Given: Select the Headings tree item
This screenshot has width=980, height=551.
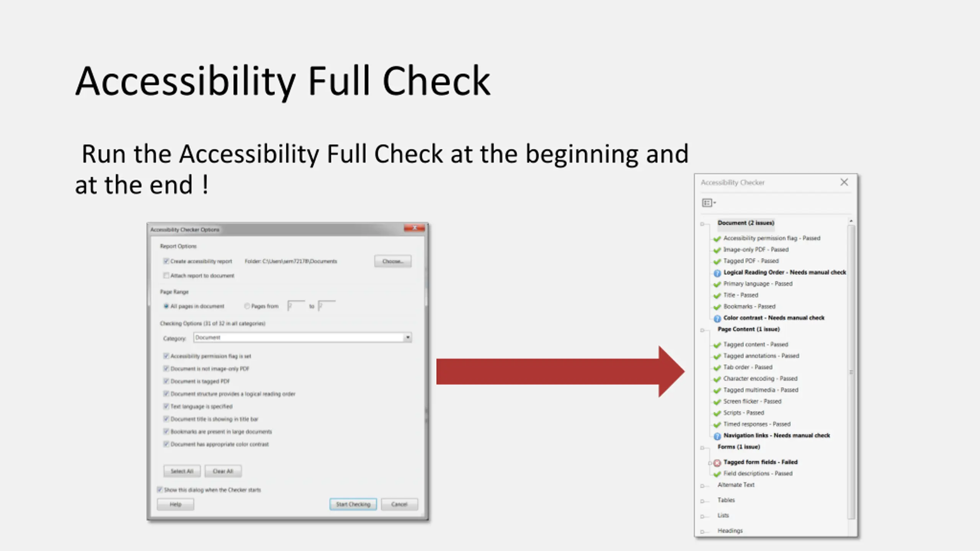Looking at the screenshot, I should tap(730, 531).
